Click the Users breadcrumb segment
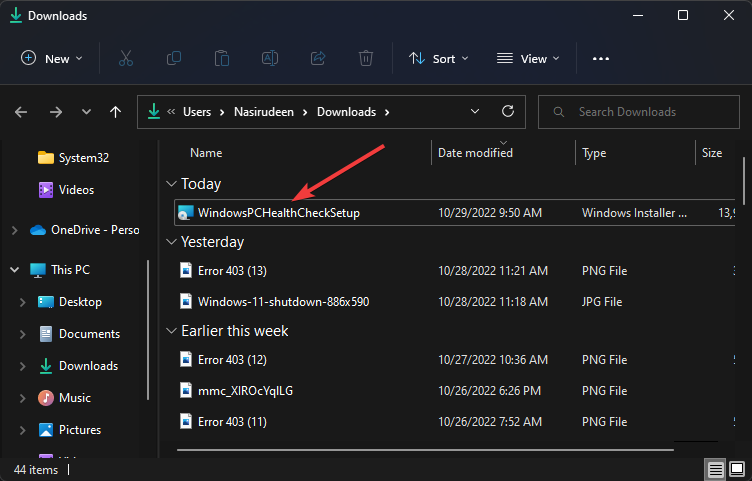The height and width of the screenshot is (481, 752). click(197, 112)
